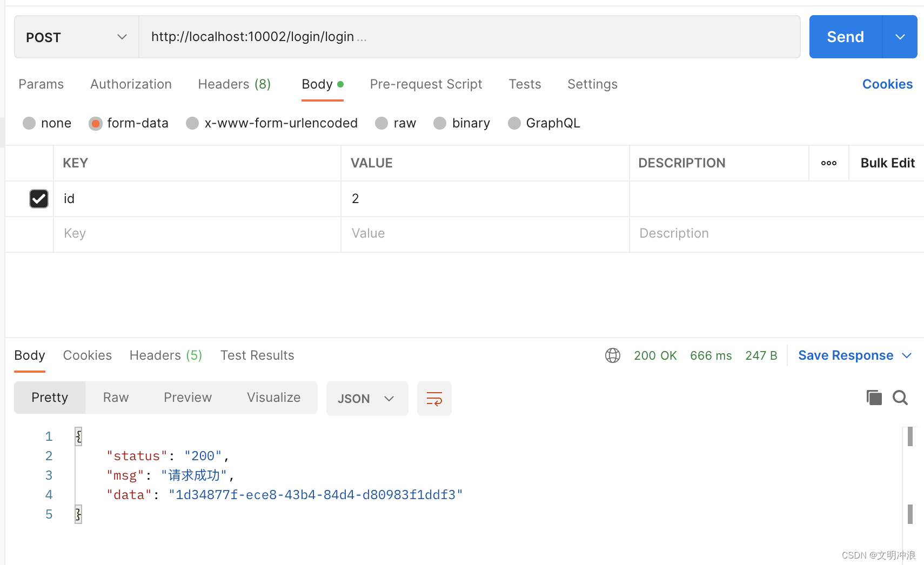Switch to the Pre-request Script tab
This screenshot has width=924, height=565.
[426, 84]
